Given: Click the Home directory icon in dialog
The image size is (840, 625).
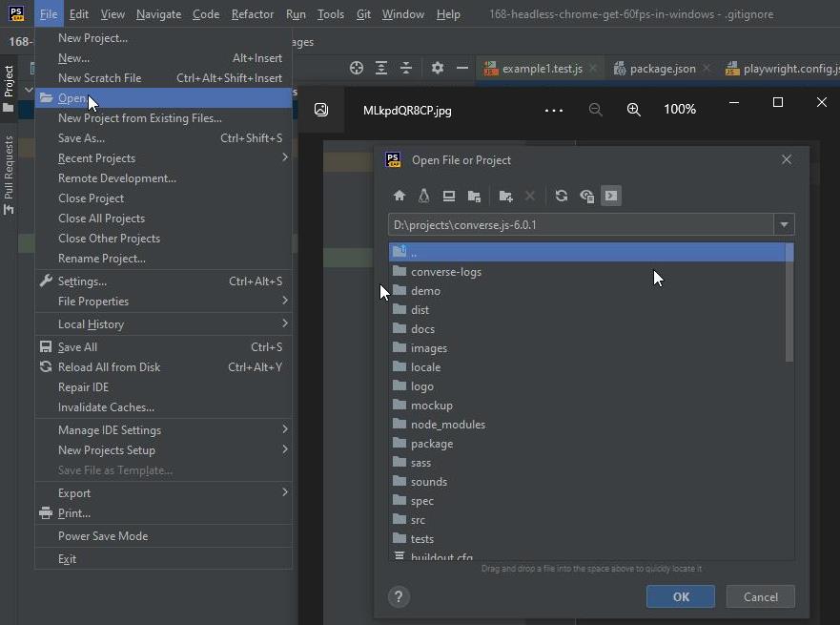Looking at the screenshot, I should (400, 196).
